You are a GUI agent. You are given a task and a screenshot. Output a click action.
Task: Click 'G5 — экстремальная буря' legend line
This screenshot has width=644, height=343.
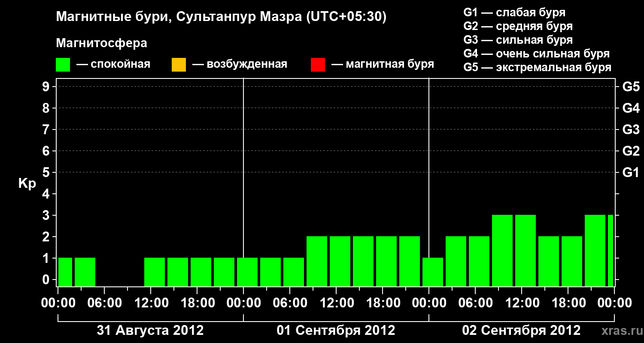(x=538, y=68)
